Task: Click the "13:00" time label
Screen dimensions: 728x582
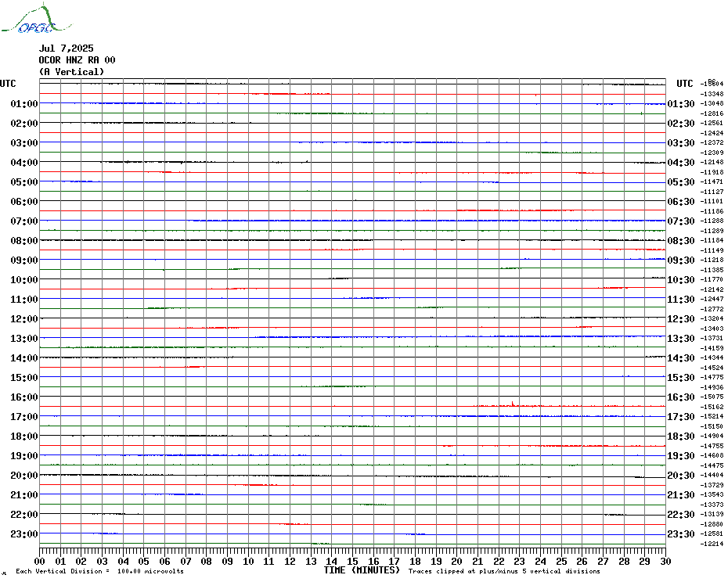Action: pos(24,339)
